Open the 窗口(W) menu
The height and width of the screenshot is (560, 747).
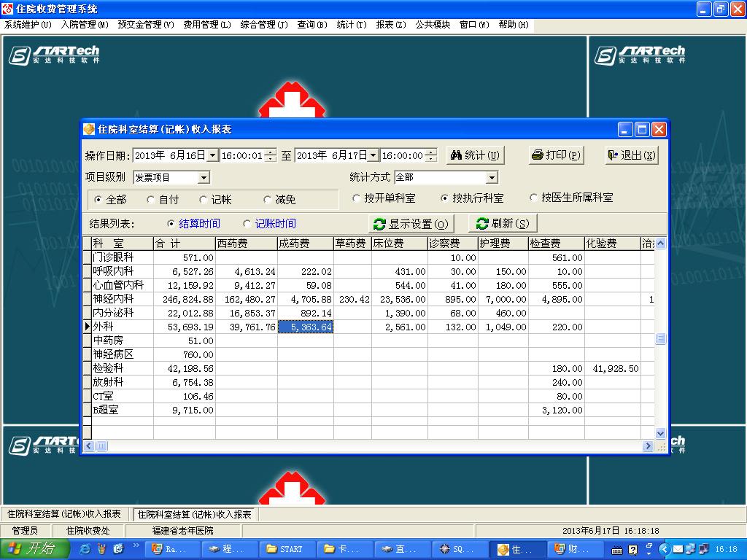(474, 25)
